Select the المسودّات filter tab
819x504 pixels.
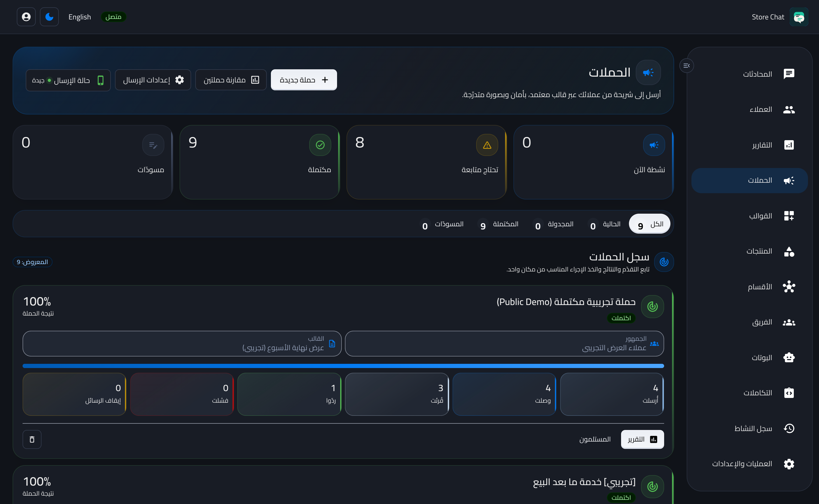click(x=441, y=224)
